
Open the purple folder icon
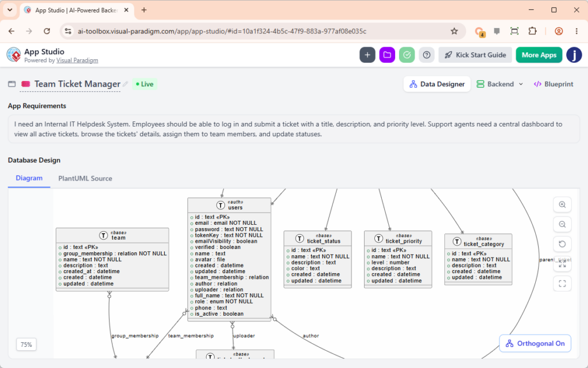coord(387,55)
